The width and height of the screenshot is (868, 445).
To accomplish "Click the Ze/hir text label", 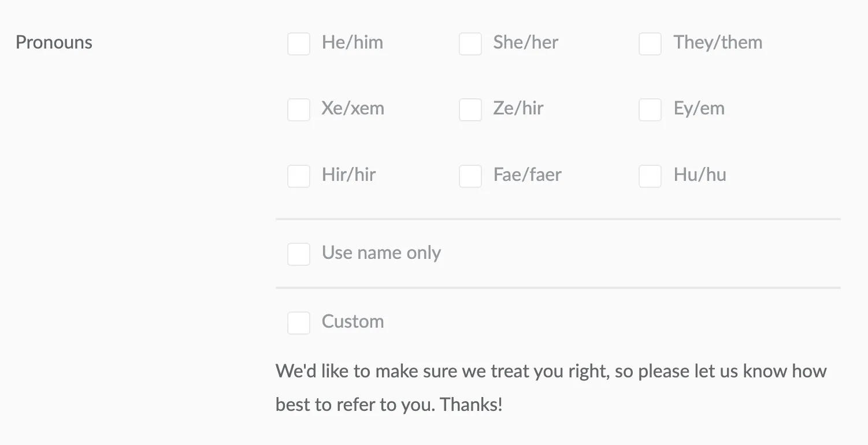I will [518, 109].
